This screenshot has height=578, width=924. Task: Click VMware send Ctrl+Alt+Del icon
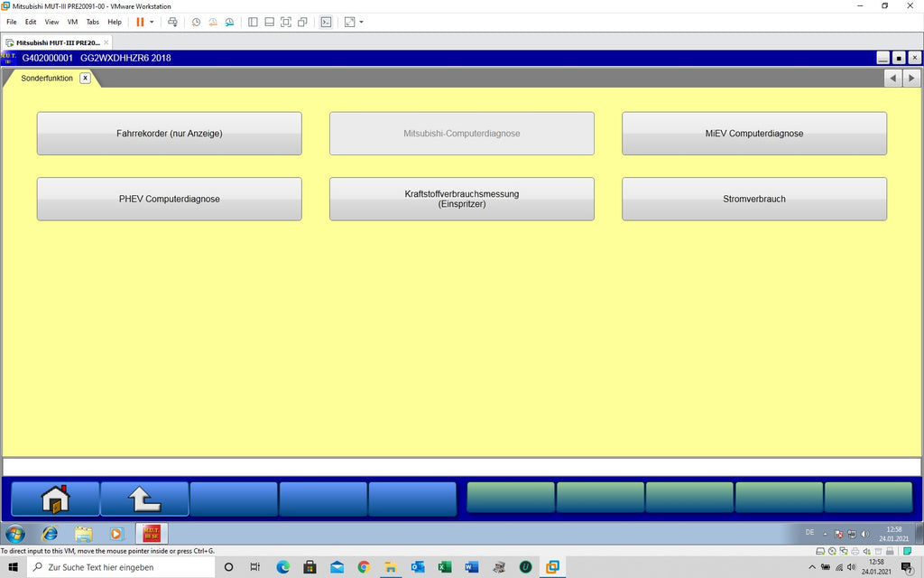172,22
